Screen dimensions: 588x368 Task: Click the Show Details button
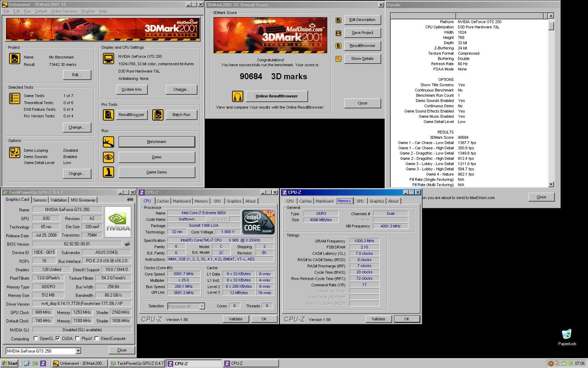362,59
